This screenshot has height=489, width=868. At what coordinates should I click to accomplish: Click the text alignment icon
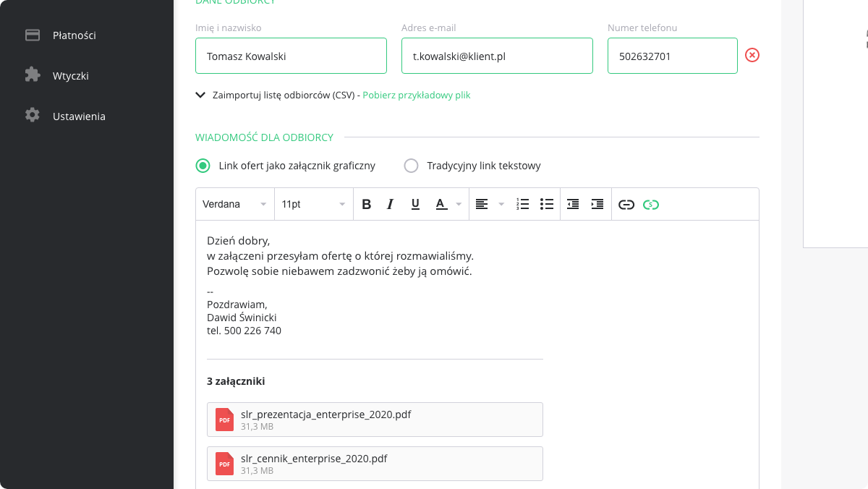click(481, 205)
